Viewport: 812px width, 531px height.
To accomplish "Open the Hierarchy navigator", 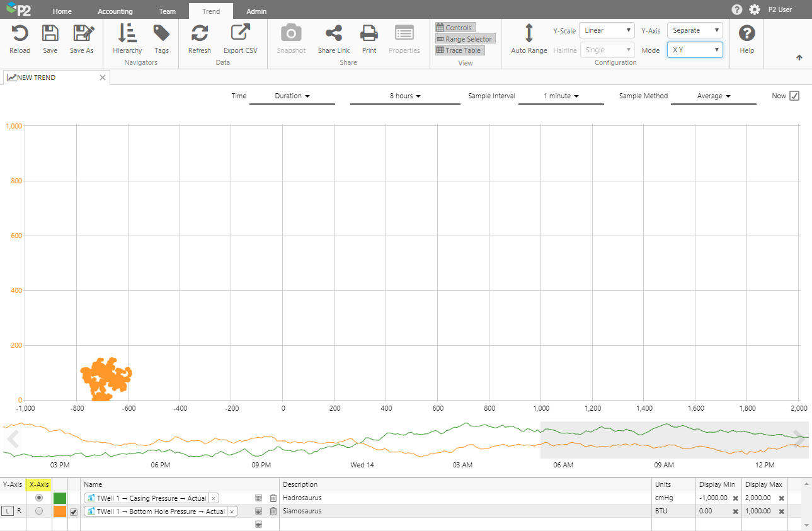I will coord(127,33).
